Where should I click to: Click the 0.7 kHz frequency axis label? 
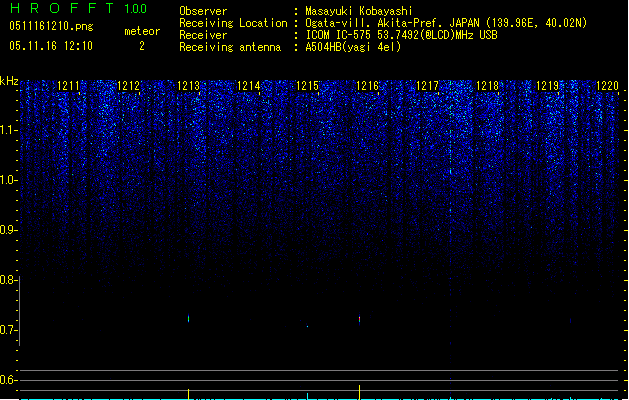(8, 330)
